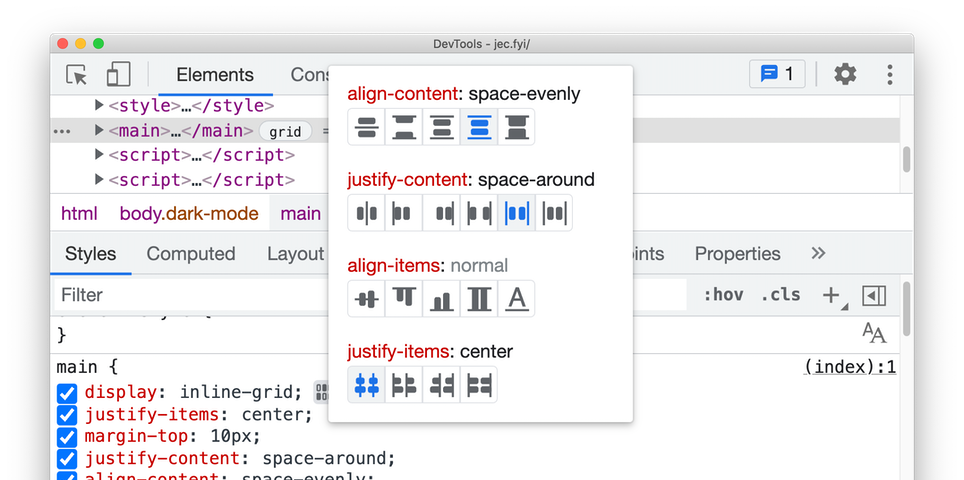
Task: Uncheck the justify-content property checkbox
Action: 66,460
